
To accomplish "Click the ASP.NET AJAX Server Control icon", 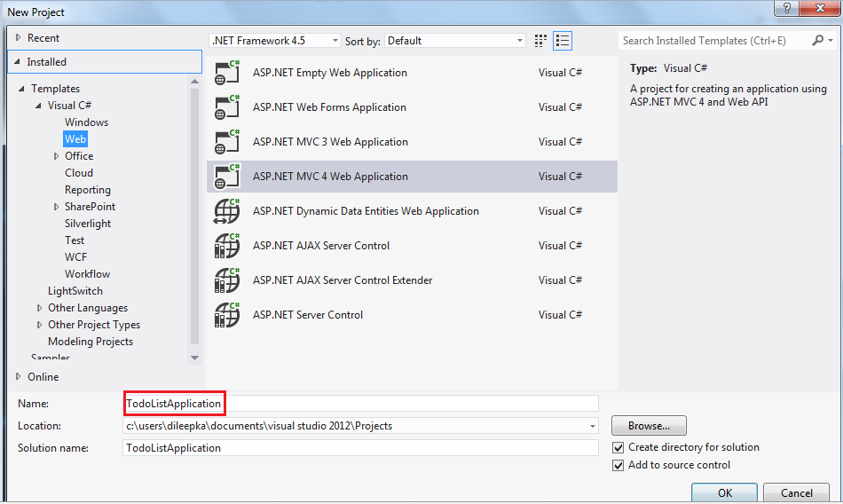I will (227, 246).
